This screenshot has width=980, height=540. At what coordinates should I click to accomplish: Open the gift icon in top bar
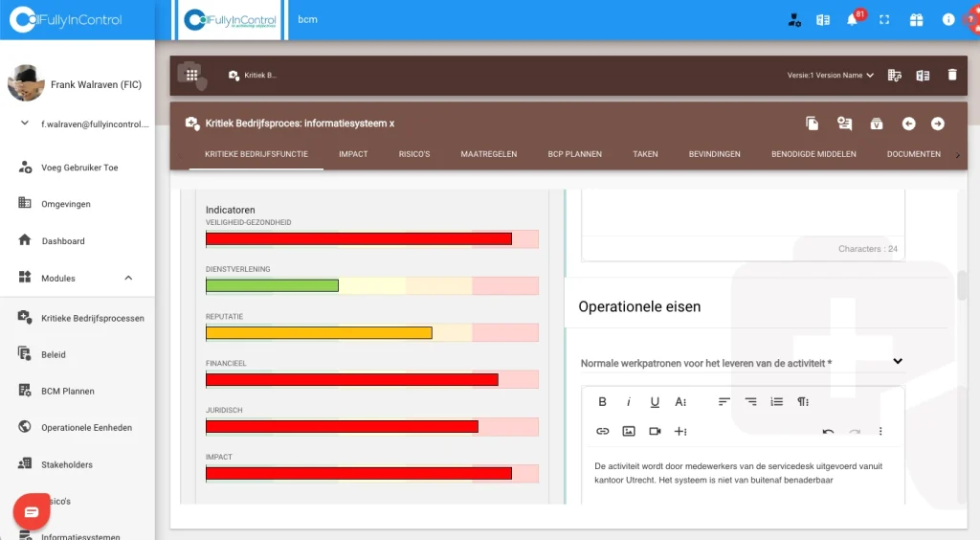[916, 20]
